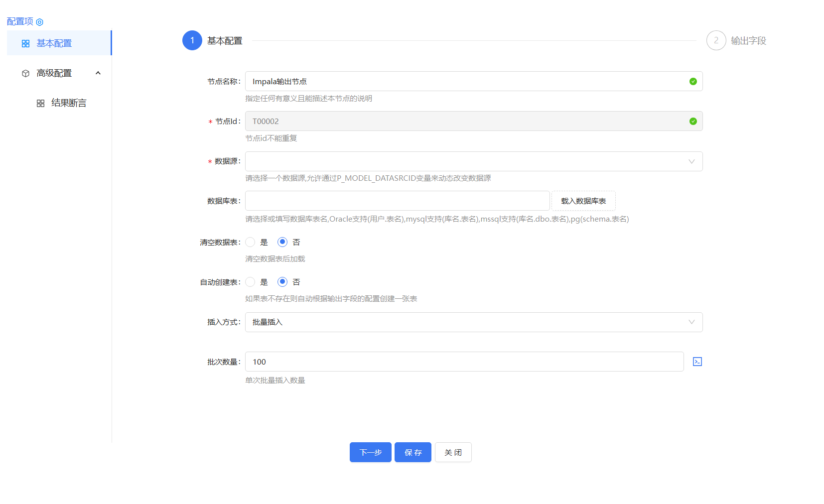Select 是 for 清空数据表
Image resolution: width=824 pixels, height=504 pixels.
[250, 242]
